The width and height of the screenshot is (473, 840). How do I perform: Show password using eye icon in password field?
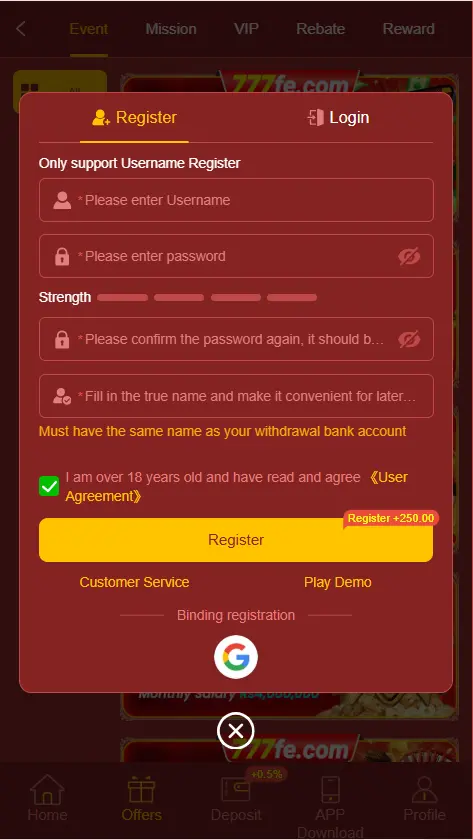click(409, 257)
